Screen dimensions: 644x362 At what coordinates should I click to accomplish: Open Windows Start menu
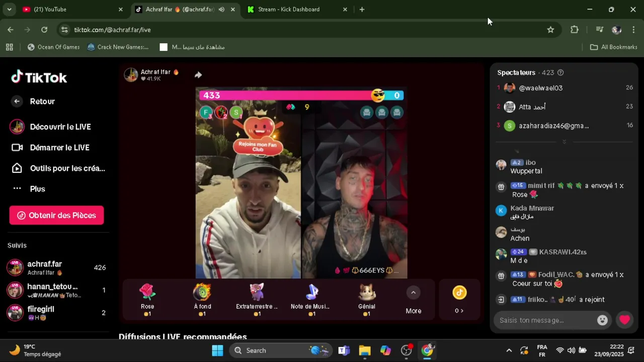217,350
